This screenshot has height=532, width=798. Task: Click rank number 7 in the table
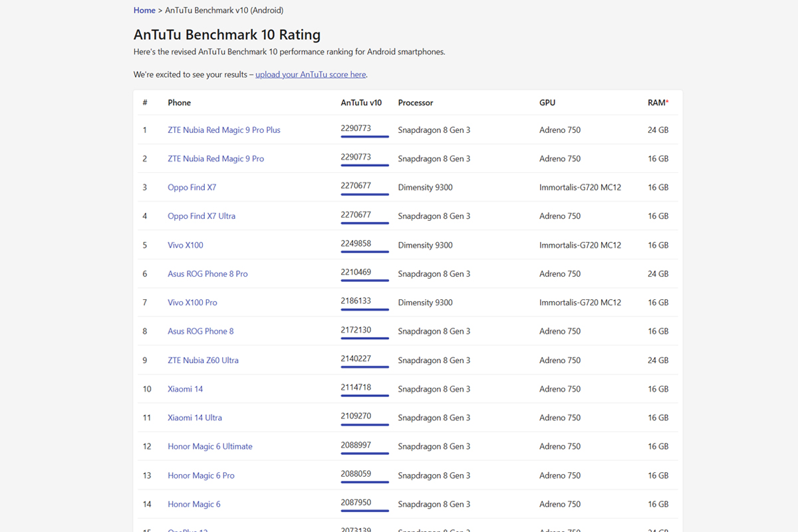pos(145,303)
